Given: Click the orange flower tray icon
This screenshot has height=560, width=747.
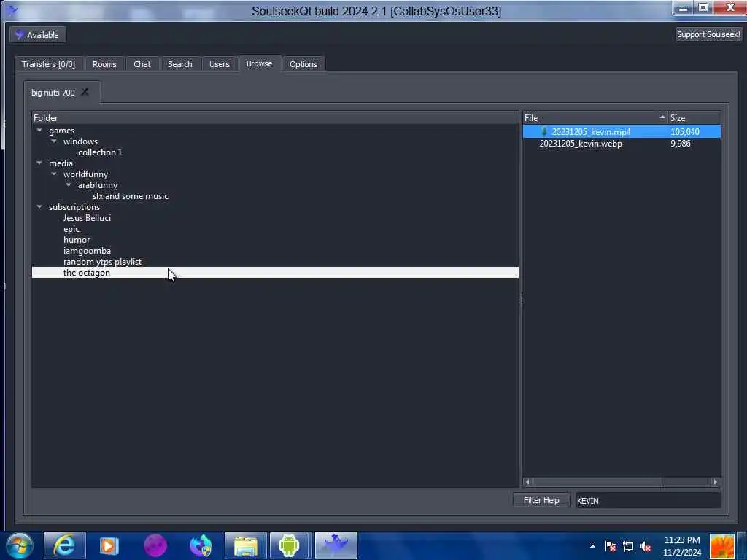Looking at the screenshot, I should click(x=721, y=545).
